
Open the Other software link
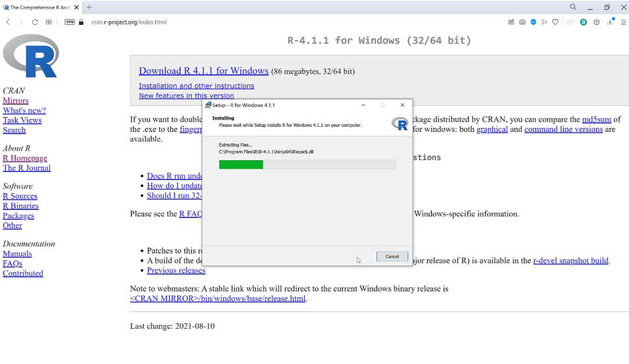(12, 225)
